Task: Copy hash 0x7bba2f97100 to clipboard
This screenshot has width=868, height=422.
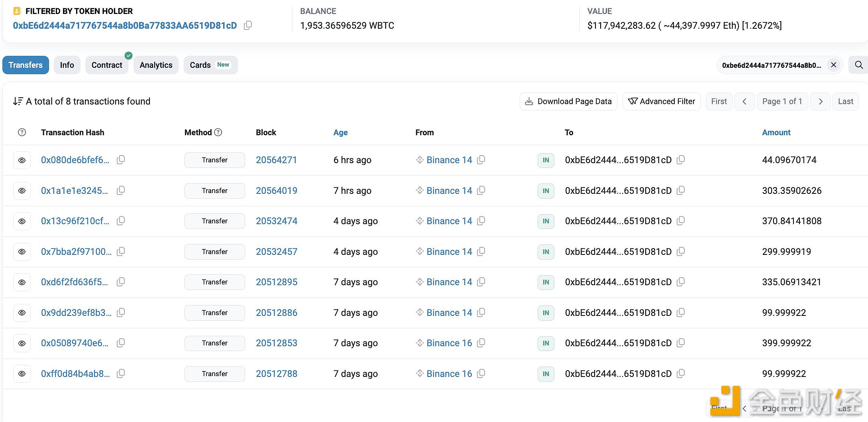Action: pos(121,252)
